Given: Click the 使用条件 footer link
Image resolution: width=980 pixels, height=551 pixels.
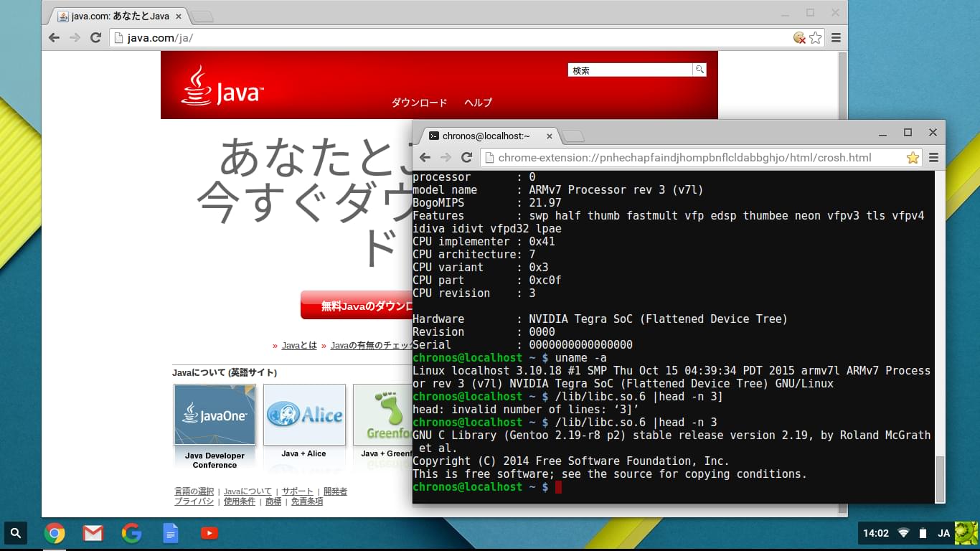Looking at the screenshot, I should point(240,501).
